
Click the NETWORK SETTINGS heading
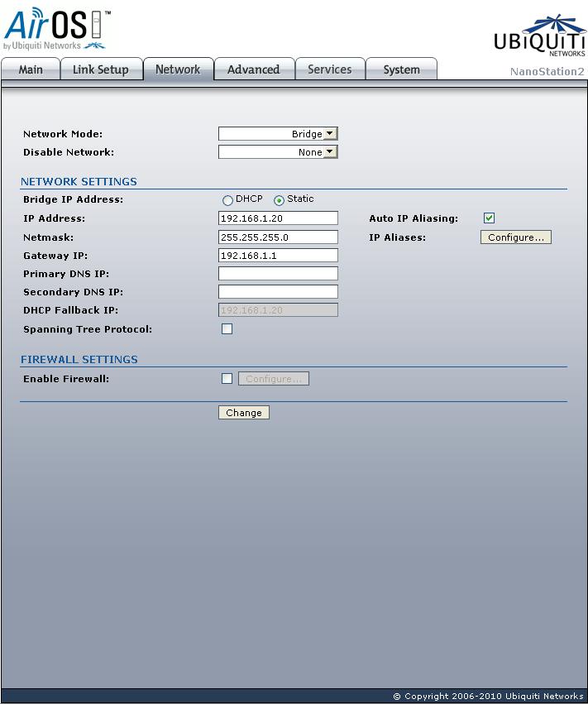point(79,181)
